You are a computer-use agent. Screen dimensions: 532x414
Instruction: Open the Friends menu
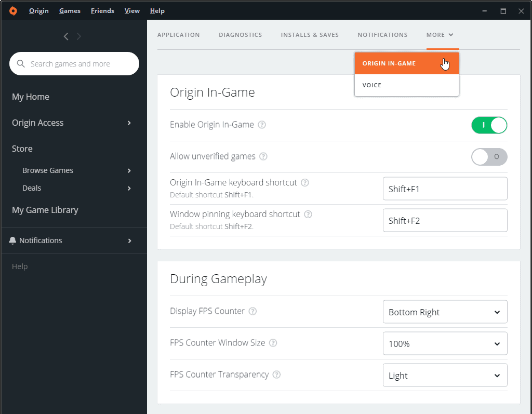[x=102, y=11]
